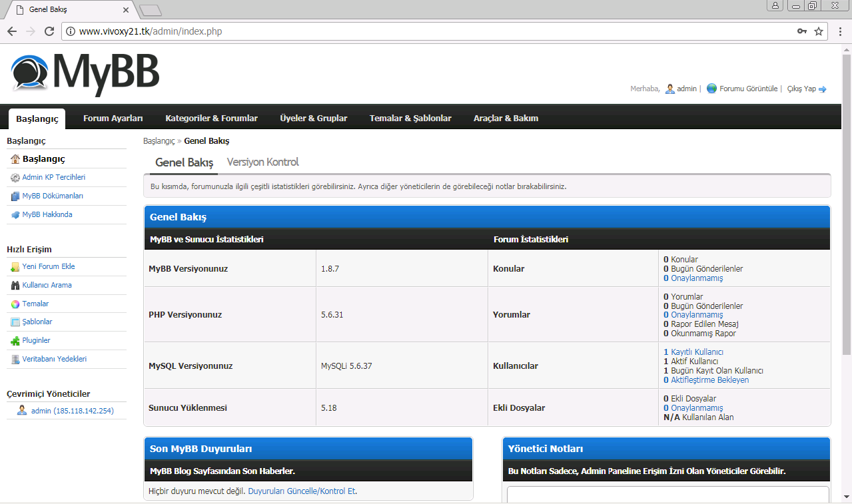Viewport: 852px width, 504px height.
Task: Open the Başlangıç main menu tab
Action: tap(37, 119)
